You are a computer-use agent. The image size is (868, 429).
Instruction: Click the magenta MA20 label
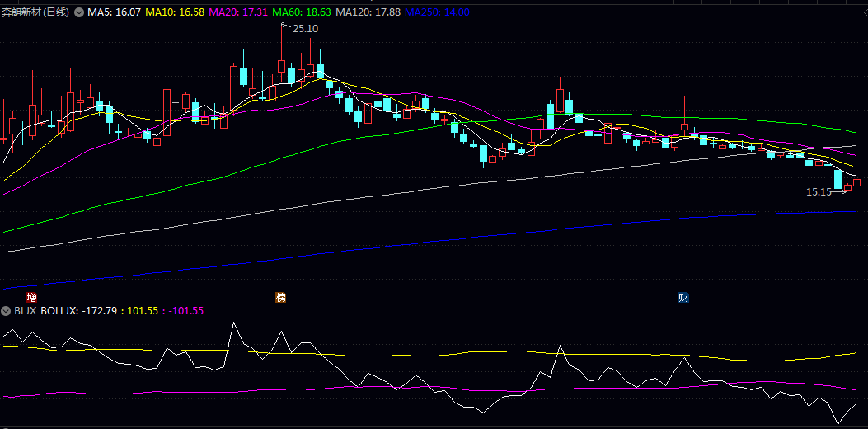(238, 12)
